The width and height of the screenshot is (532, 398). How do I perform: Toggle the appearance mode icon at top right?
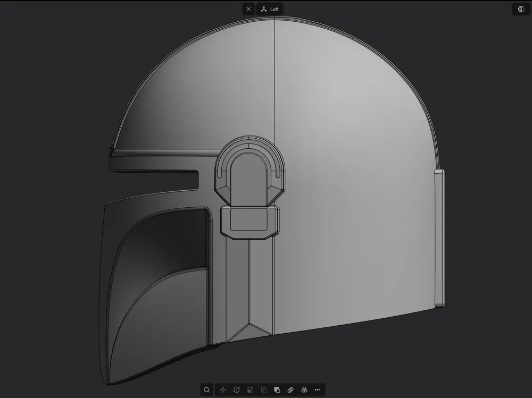pos(521,9)
